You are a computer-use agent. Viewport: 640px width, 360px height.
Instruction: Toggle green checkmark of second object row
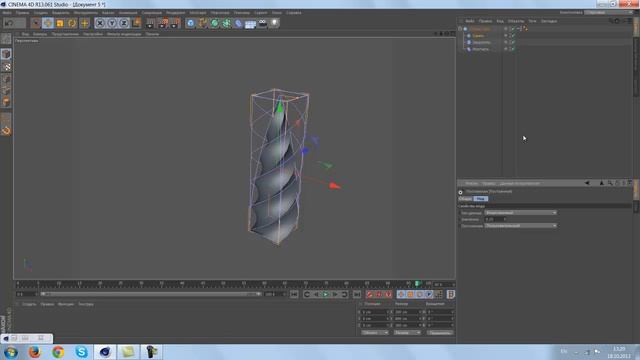[x=513, y=36]
